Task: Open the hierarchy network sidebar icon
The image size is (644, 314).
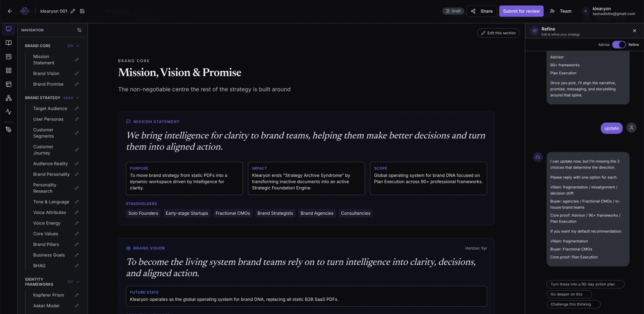Action: click(x=9, y=98)
